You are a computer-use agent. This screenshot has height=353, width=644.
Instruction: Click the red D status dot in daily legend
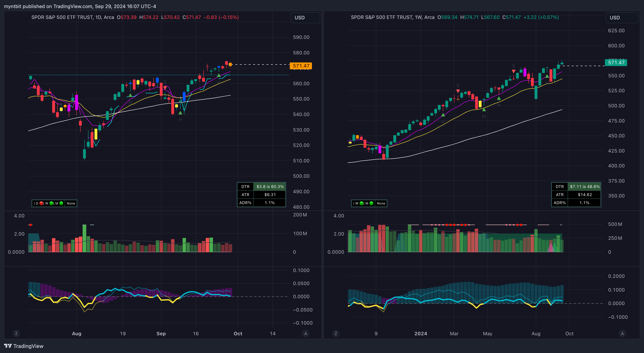pos(41,203)
